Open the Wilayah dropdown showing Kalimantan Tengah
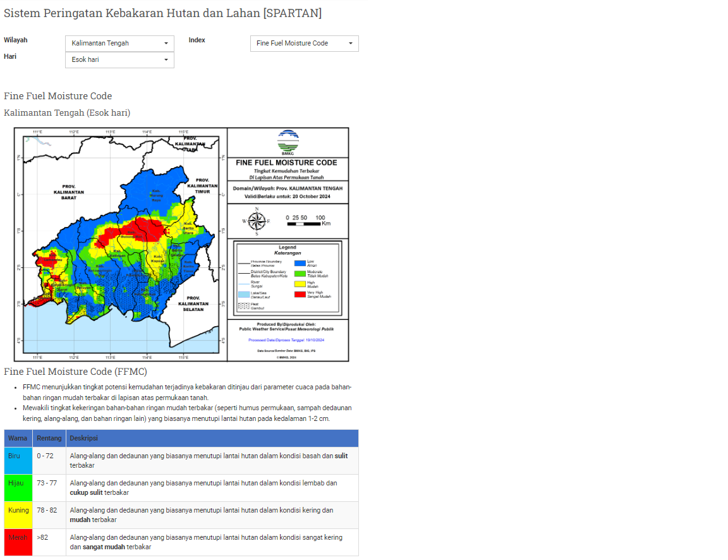The height and width of the screenshot is (560, 728). (x=119, y=43)
